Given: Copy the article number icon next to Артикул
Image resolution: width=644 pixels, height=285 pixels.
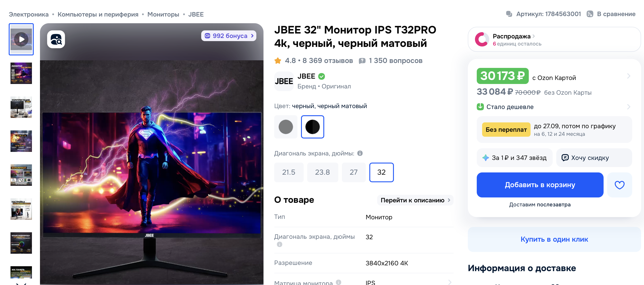Looking at the screenshot, I should 509,14.
